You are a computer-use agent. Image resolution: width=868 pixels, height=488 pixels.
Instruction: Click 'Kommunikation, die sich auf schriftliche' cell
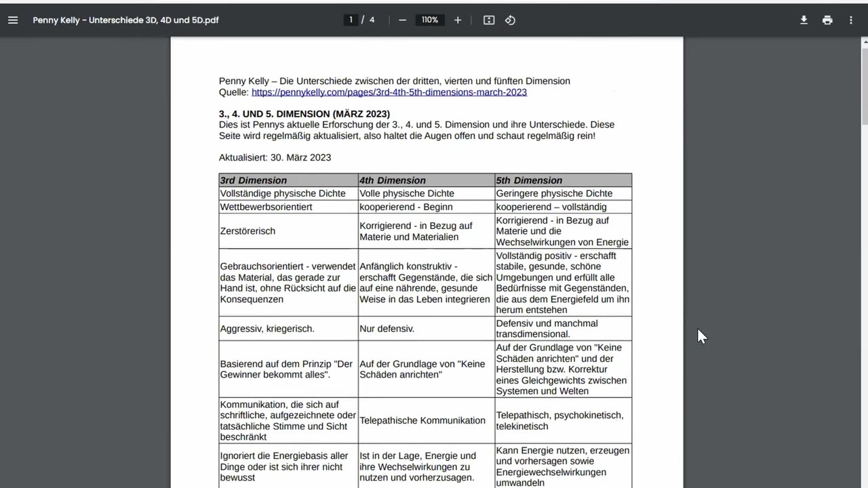click(288, 421)
